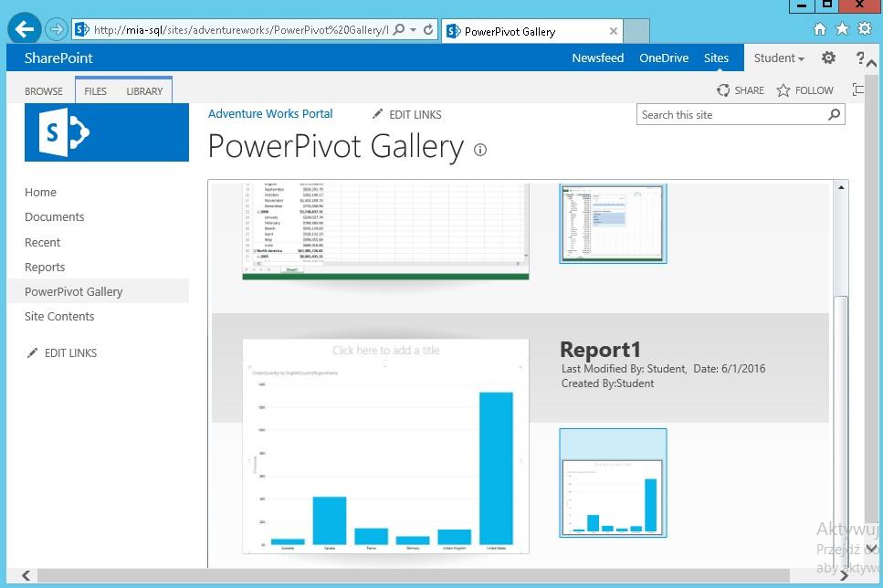Click the horizontal scrollbar right arrow
The height and width of the screenshot is (588, 883).
843,575
